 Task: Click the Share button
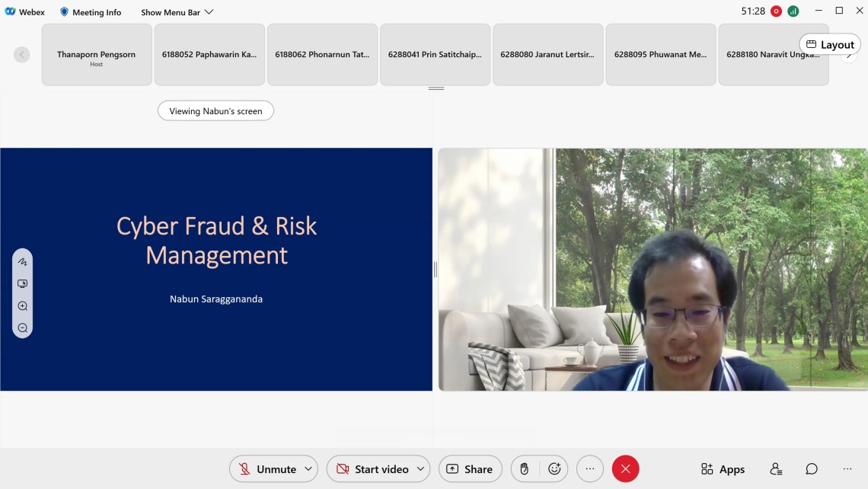[x=470, y=469]
